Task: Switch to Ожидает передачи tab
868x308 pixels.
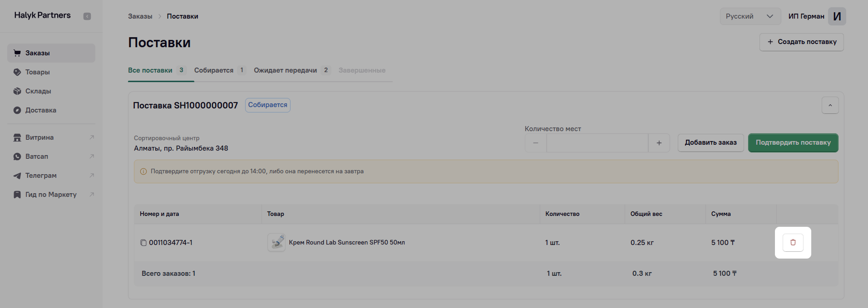Action: pos(285,70)
